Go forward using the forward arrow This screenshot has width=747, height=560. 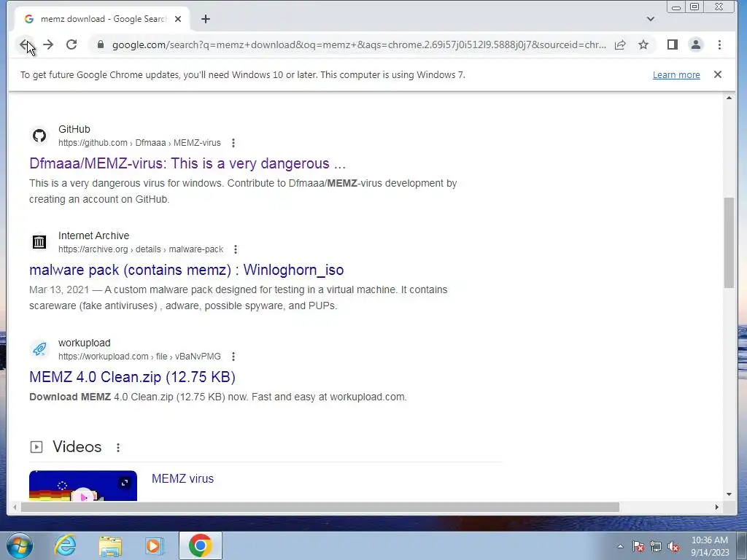(48, 44)
